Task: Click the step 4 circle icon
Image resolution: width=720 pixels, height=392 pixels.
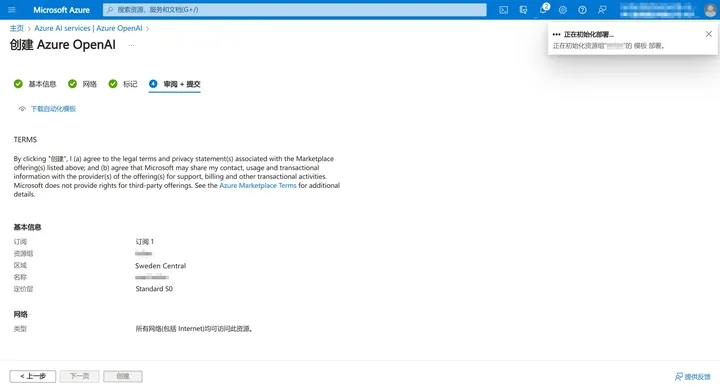Action: (153, 84)
